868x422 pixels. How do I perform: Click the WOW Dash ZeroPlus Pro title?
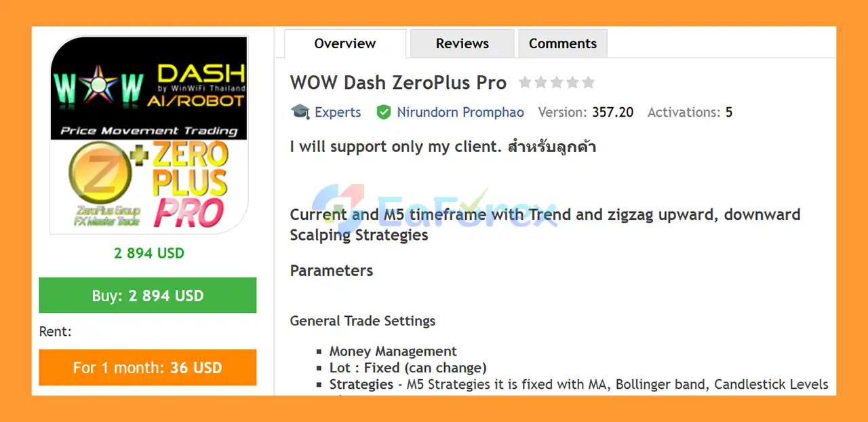tap(398, 83)
